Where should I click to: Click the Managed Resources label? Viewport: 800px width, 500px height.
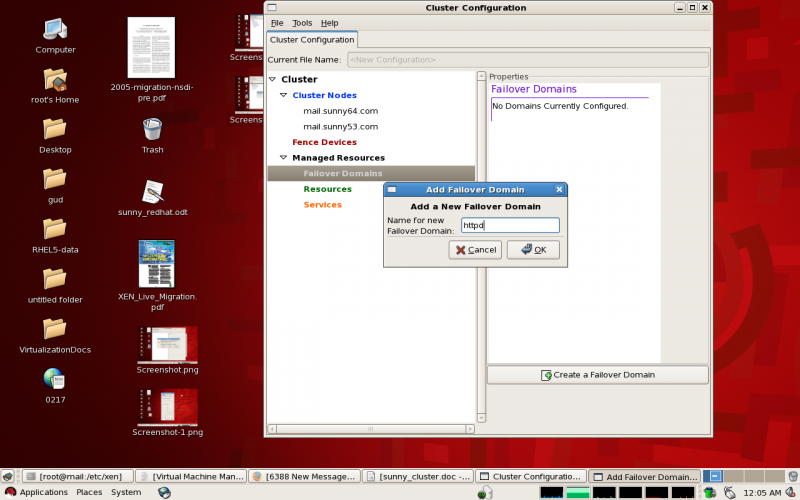339,158
